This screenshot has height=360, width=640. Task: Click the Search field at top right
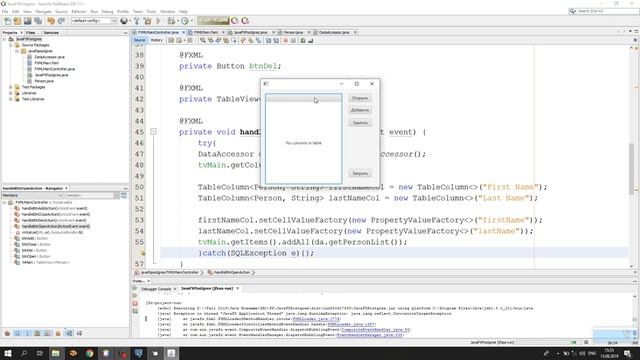[604, 11]
